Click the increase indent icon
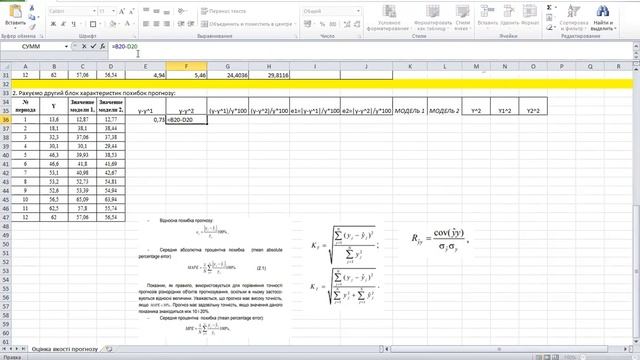640x360 pixels. [x=191, y=24]
